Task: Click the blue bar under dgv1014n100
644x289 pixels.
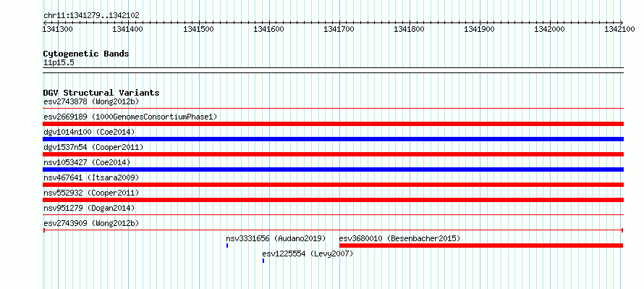Action: pos(333,139)
